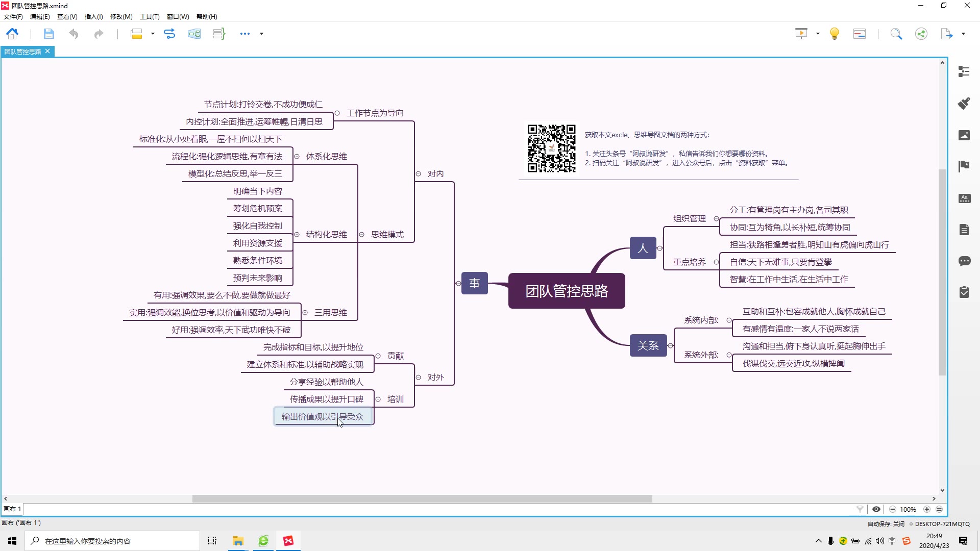Viewport: 980px width, 551px height.
Task: Select the 事 main topic
Action: (475, 283)
